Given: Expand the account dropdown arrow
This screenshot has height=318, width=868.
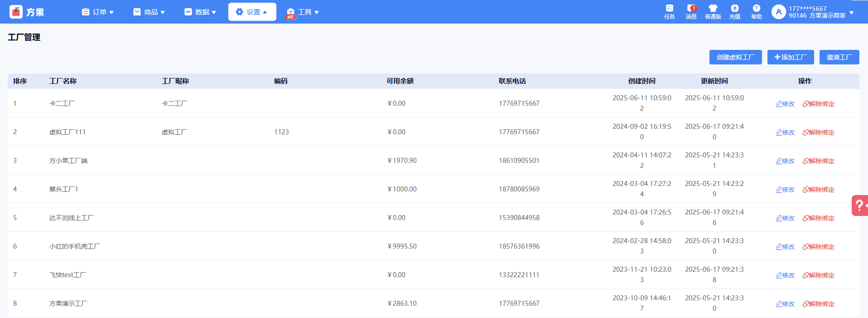Looking at the screenshot, I should point(852,12).
